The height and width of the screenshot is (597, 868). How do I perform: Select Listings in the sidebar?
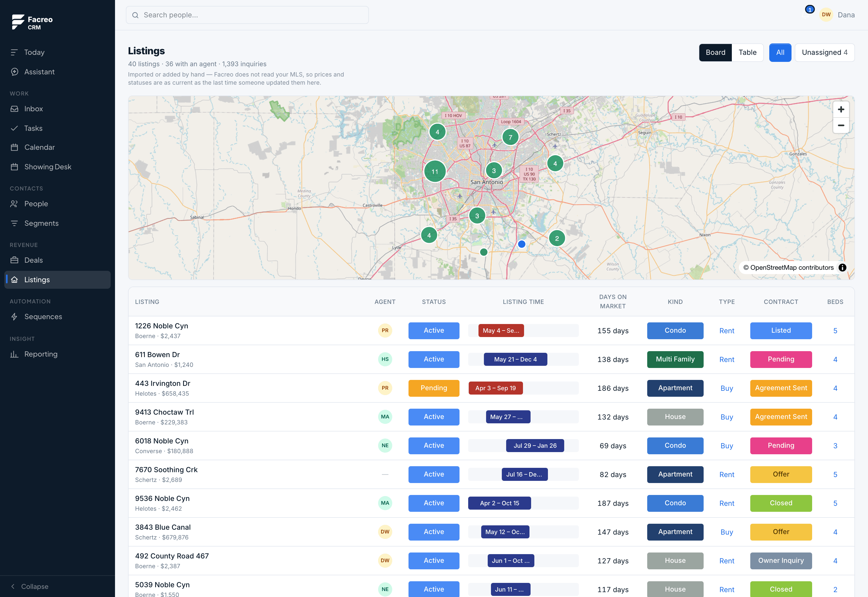pyautogui.click(x=57, y=280)
